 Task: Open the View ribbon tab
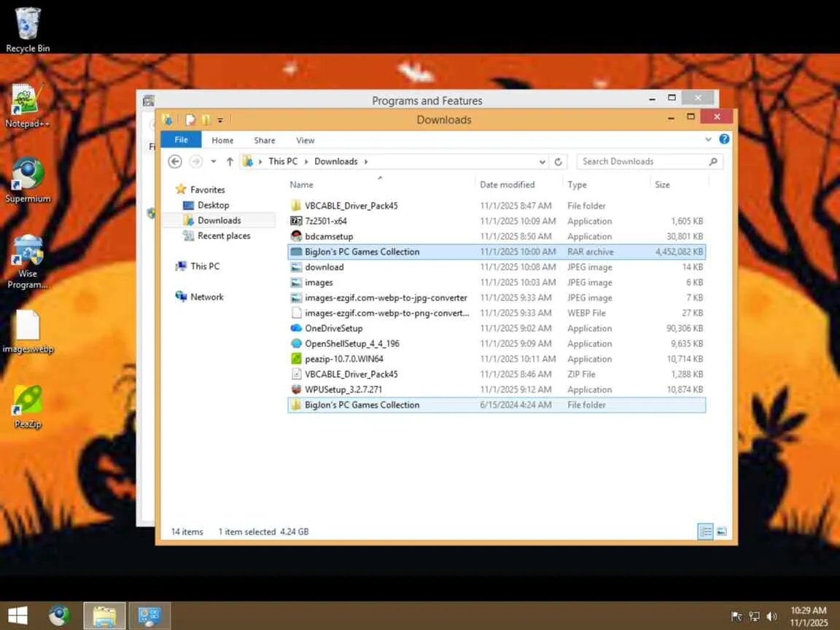click(x=305, y=140)
